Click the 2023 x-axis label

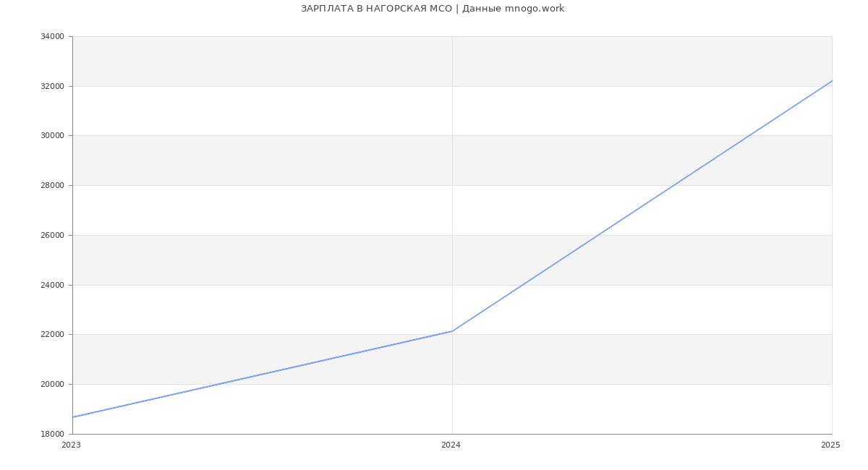point(71,445)
